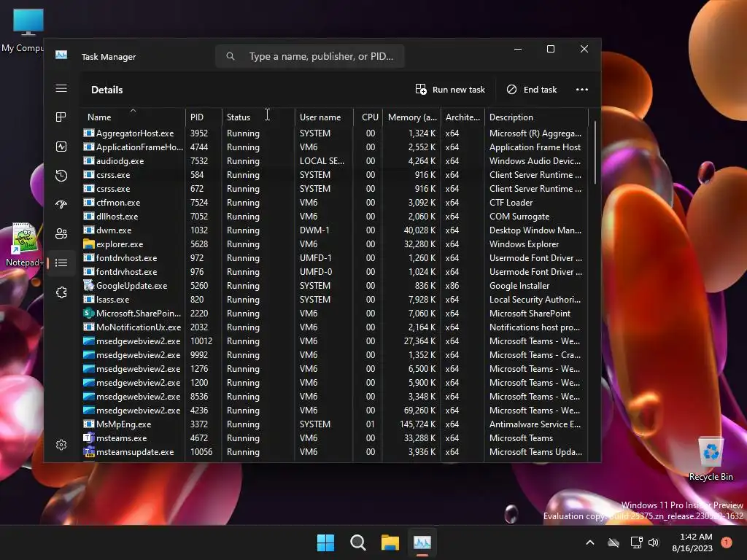Open taskbar Search
Image resolution: width=747 pixels, height=560 pixels.
357,542
